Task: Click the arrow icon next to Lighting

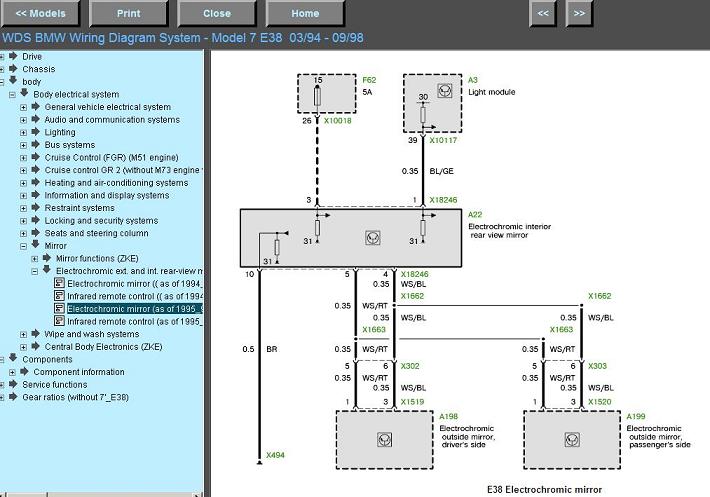Action: [x=36, y=132]
